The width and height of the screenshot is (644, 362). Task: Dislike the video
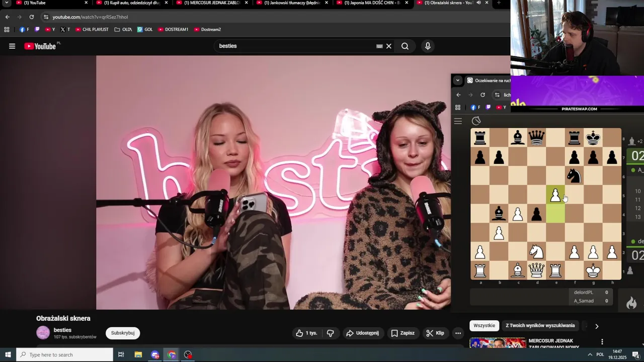pyautogui.click(x=331, y=333)
